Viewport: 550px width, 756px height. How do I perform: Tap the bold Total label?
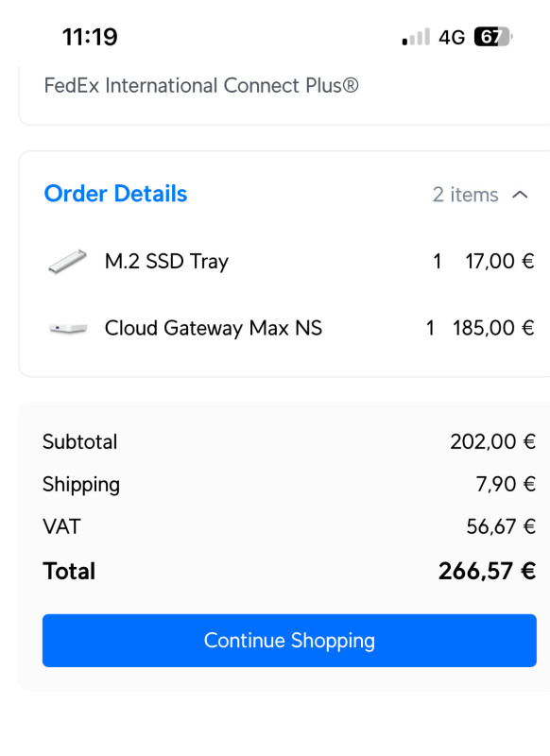point(69,572)
